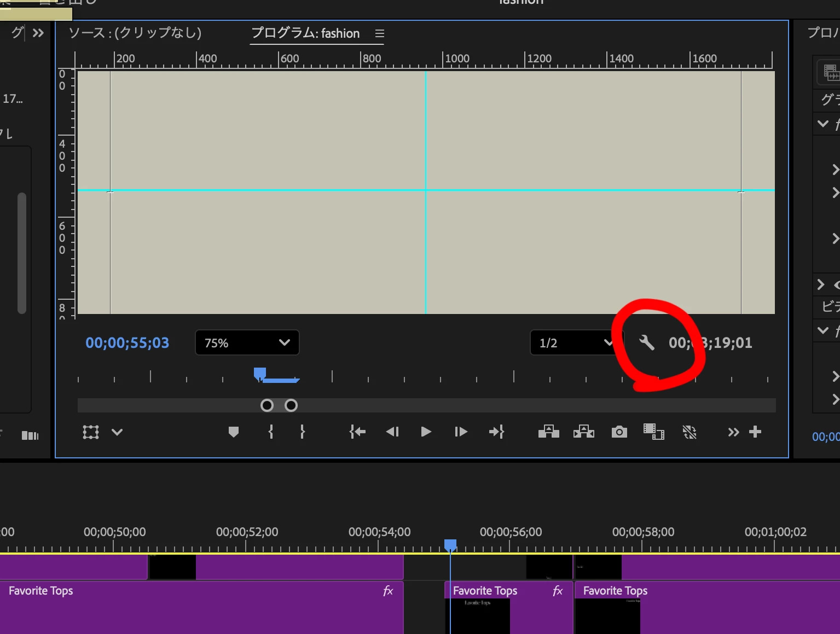Step back one frame
The height and width of the screenshot is (634, 840).
coord(392,432)
